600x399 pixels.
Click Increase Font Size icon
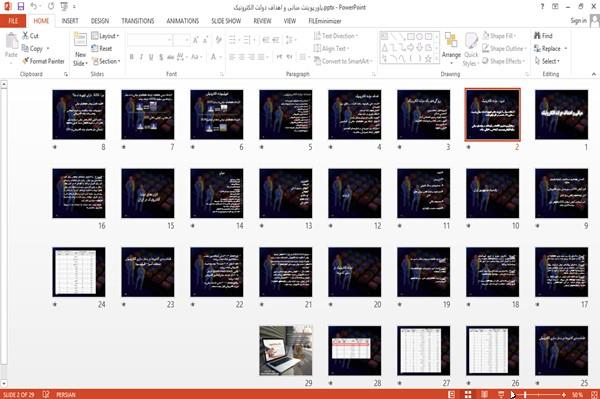pos(196,40)
